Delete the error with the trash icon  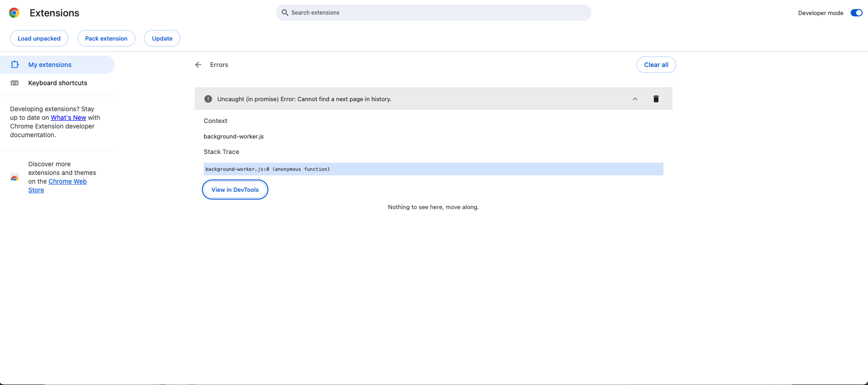[656, 99]
